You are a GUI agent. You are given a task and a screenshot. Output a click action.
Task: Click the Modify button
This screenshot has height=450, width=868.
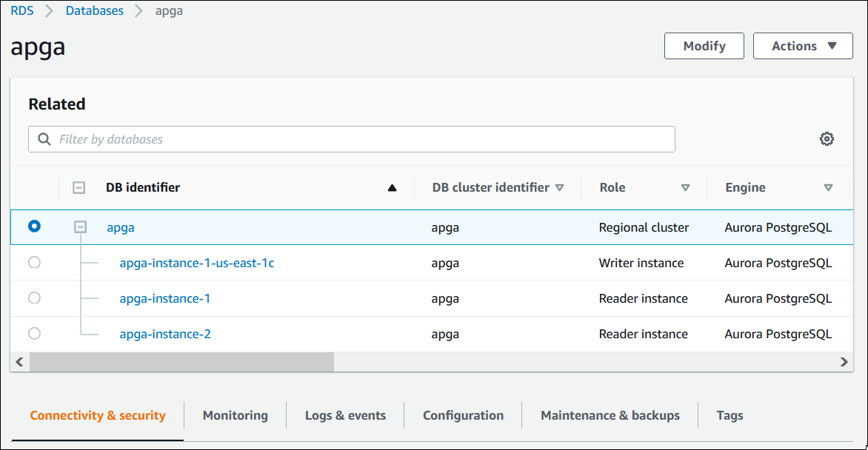pos(703,45)
